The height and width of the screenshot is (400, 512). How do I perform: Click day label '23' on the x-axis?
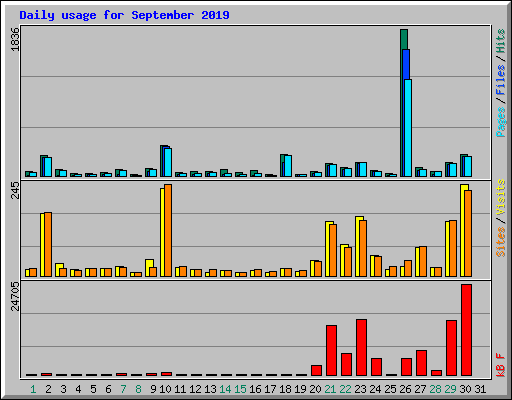(360, 389)
